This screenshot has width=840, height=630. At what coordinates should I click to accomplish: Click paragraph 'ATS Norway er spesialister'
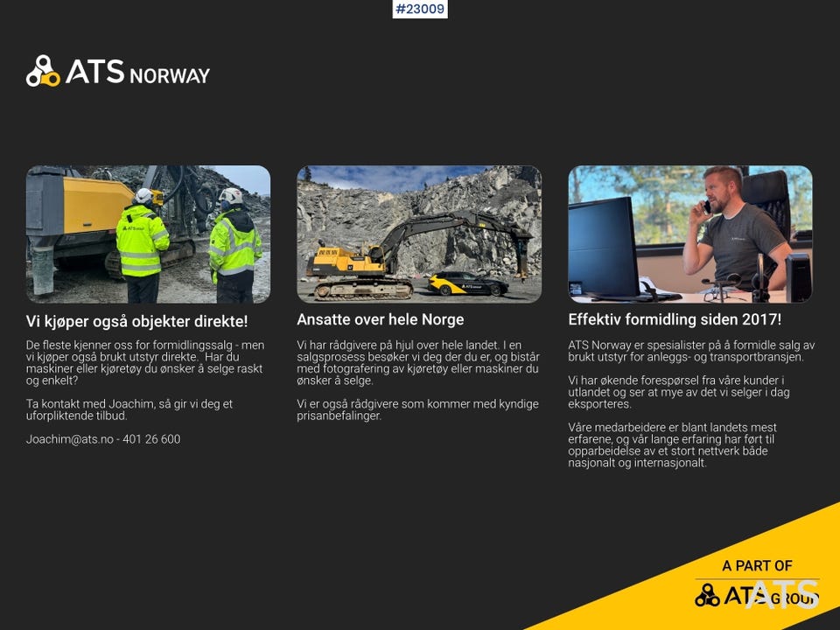click(691, 351)
